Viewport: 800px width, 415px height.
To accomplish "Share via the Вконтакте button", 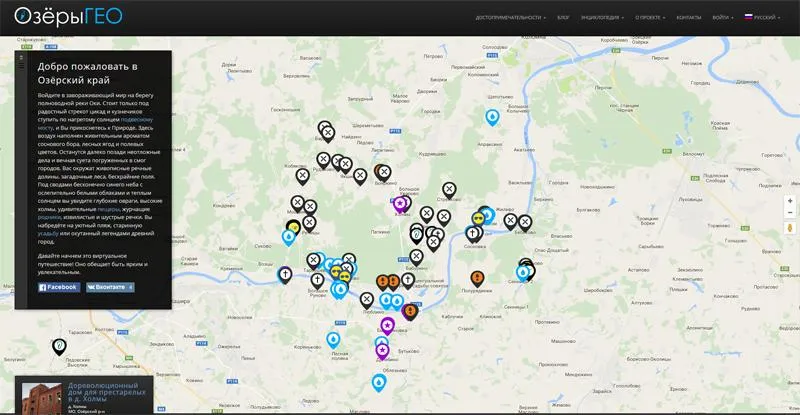I will tap(110, 287).
